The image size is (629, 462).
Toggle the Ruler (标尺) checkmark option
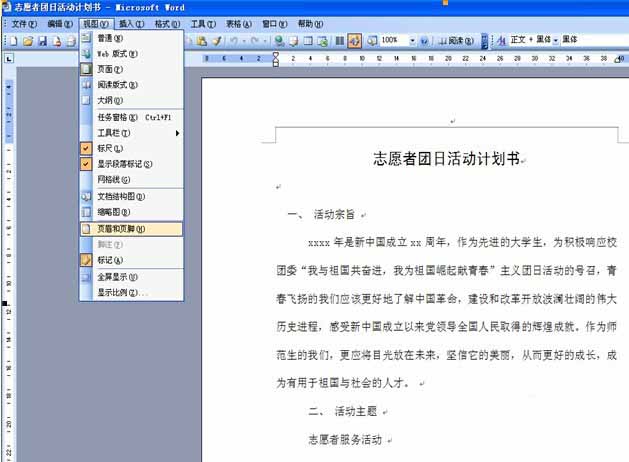pos(132,148)
